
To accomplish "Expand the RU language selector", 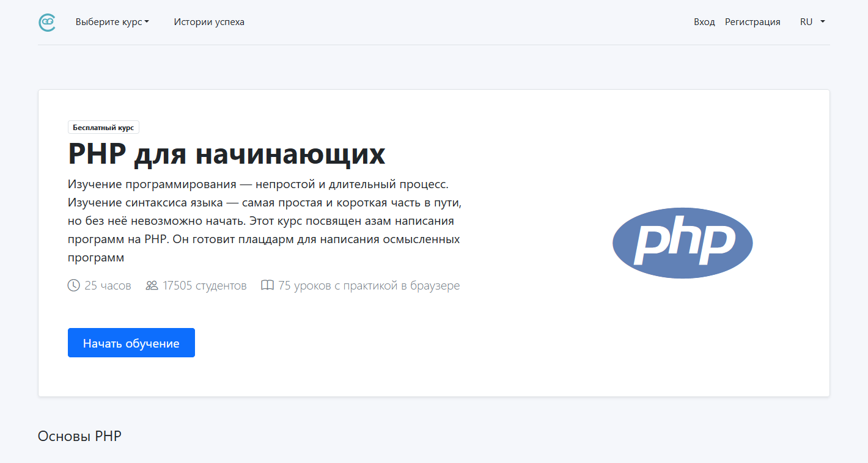I will pyautogui.click(x=812, y=22).
